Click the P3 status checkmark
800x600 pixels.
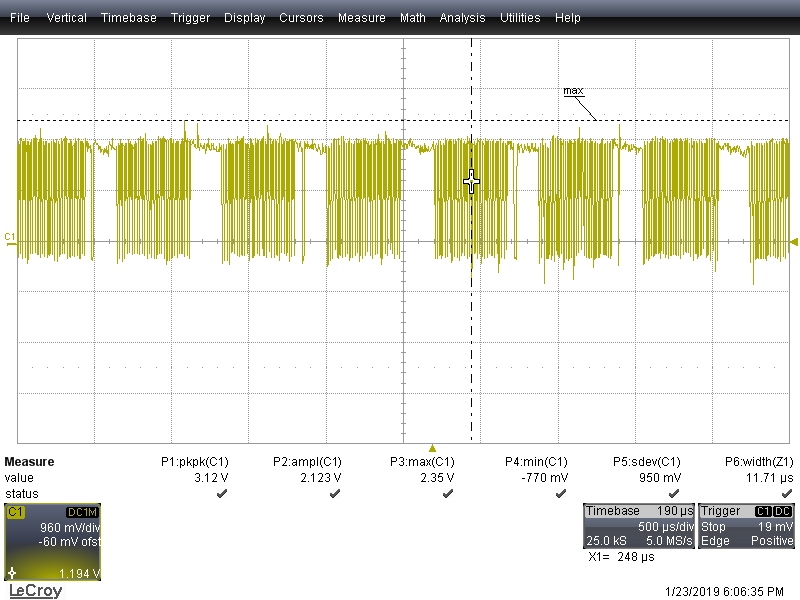(447, 493)
